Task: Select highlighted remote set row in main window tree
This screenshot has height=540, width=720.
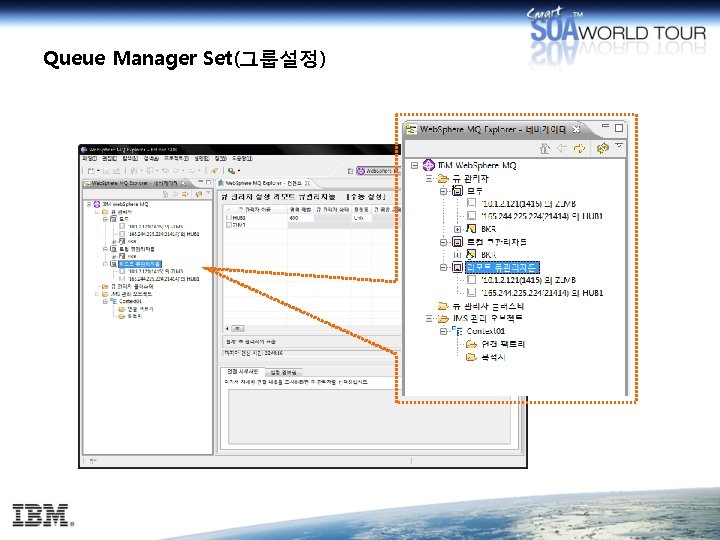Action: coord(140,264)
